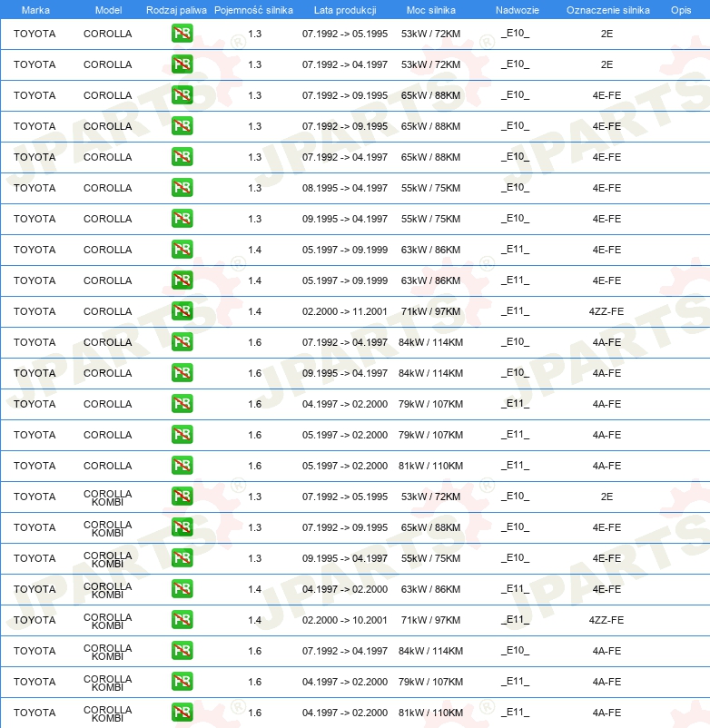Click 4E-FE in Corolla Kombi 04.1997->02.2000 row

[606, 589]
